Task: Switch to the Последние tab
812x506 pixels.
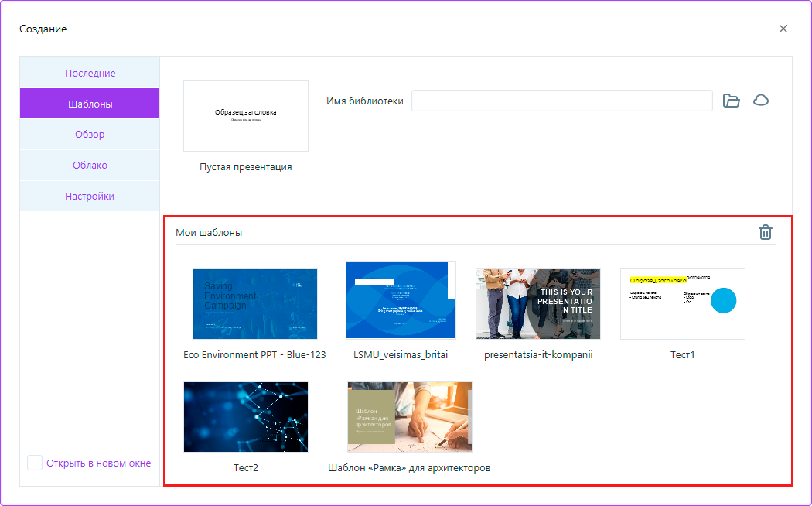Action: point(89,72)
